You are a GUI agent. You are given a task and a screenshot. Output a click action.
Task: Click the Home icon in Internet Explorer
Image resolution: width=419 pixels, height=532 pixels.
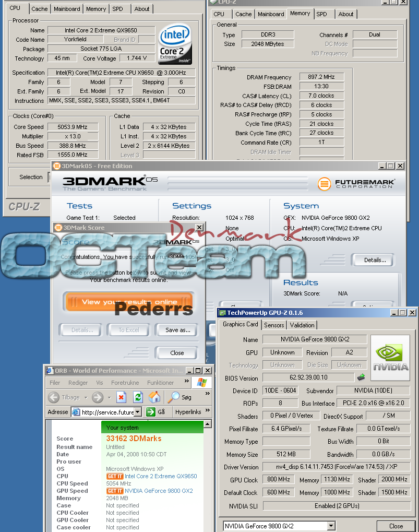154,397
